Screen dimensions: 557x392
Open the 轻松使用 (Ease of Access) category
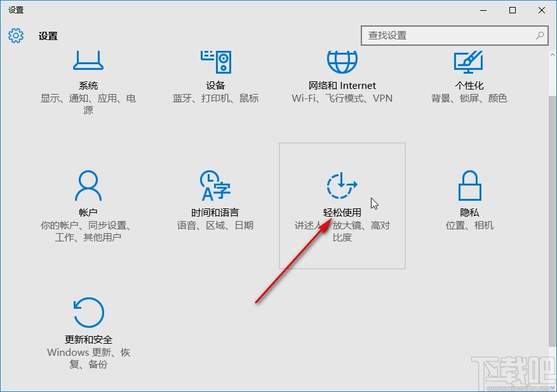click(342, 197)
